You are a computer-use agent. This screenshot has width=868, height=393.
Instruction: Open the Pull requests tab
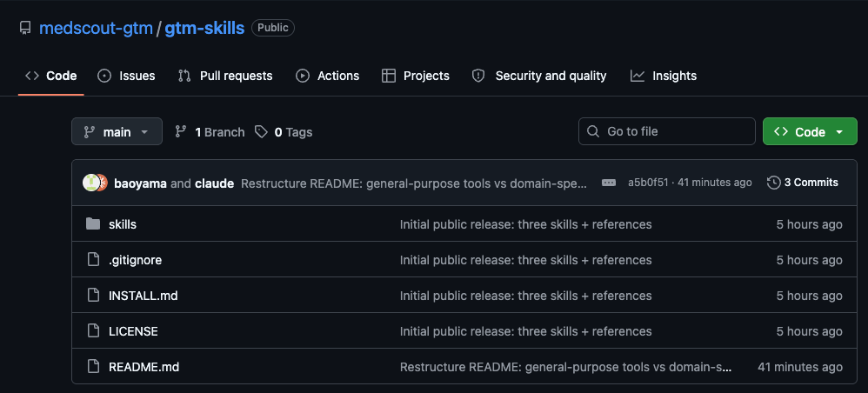(225, 76)
